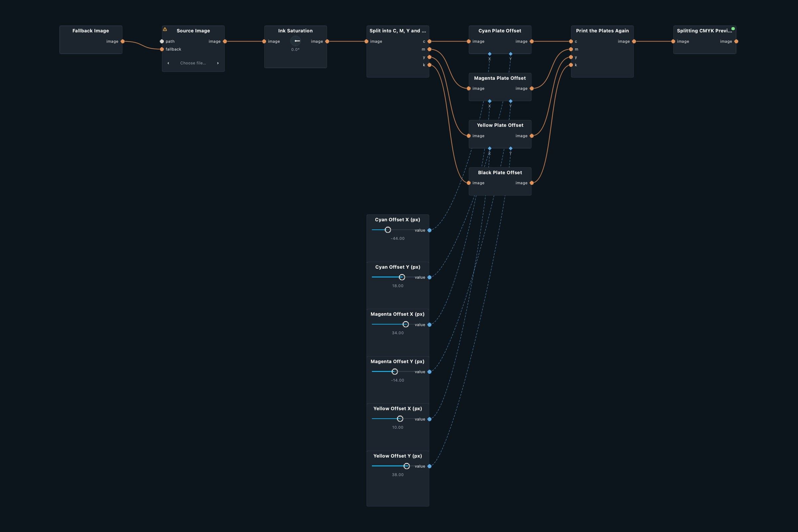Click the Source Image fallback input port
Screen dimensions: 798x532
pyautogui.click(x=162, y=49)
